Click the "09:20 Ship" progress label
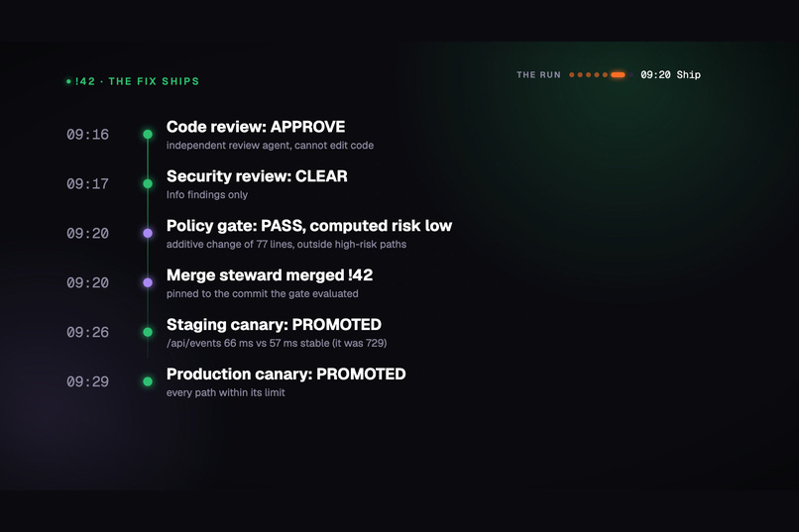Viewport: 799px width, 532px height. pyautogui.click(x=670, y=75)
